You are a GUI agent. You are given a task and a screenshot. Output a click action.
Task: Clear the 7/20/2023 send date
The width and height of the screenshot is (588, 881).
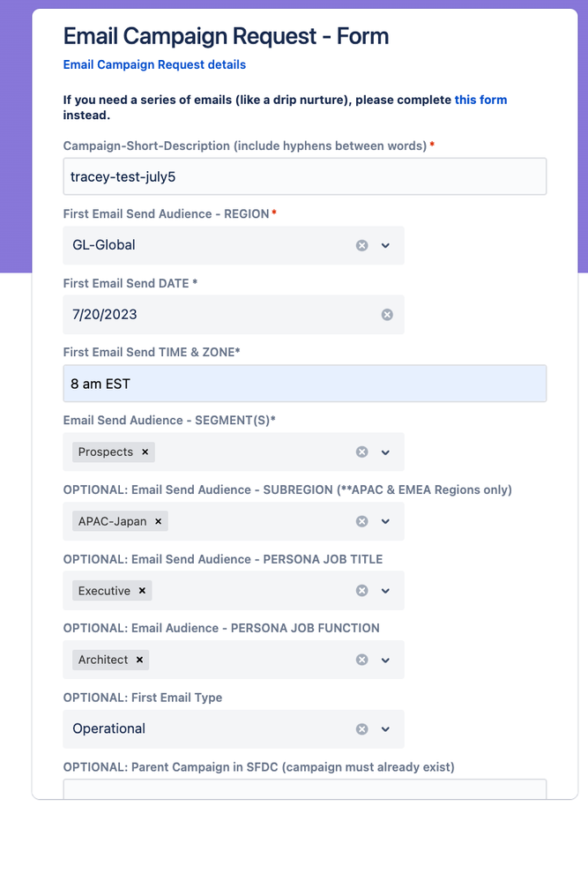388,315
